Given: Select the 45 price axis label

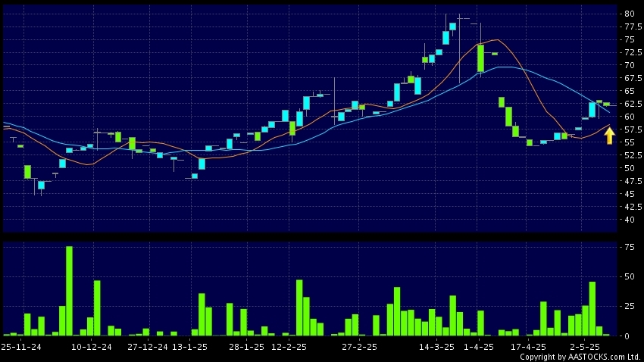Looking at the screenshot, I should point(629,194).
